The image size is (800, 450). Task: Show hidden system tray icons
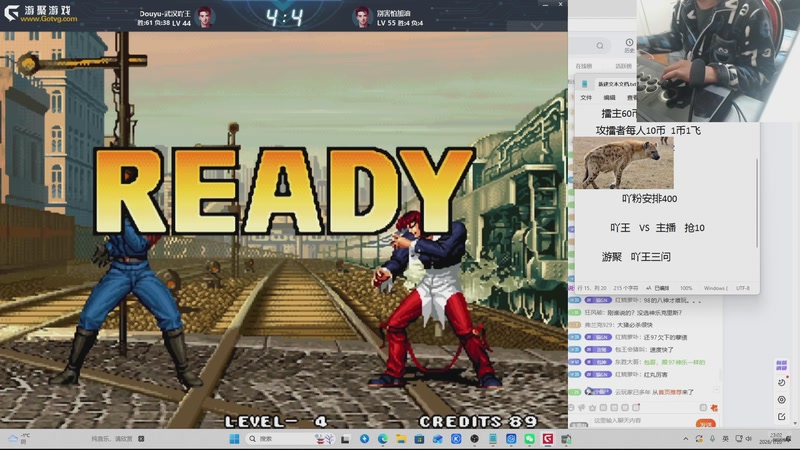tap(686, 439)
